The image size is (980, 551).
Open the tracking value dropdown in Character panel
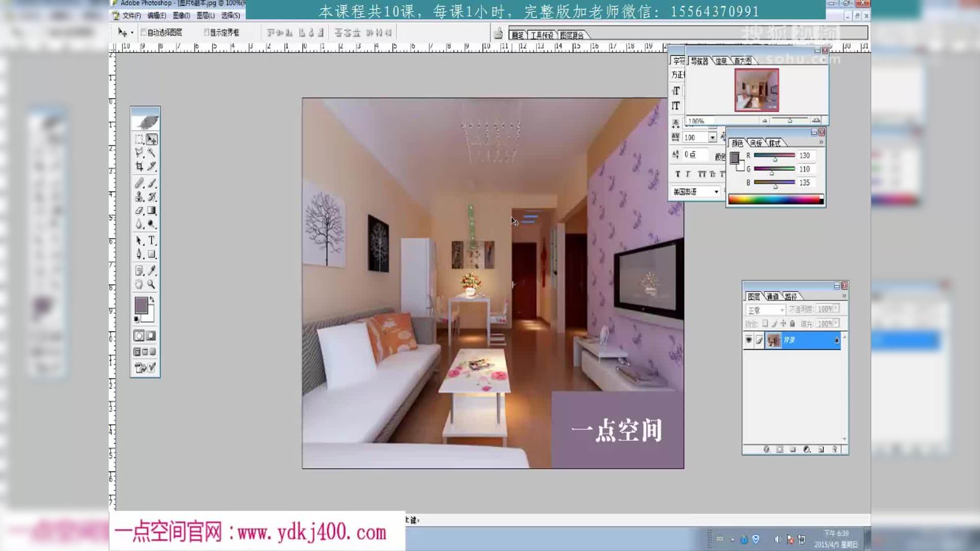(714, 137)
